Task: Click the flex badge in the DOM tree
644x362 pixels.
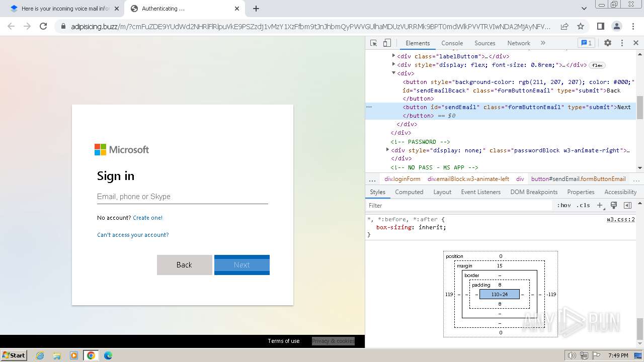Action: (597, 65)
